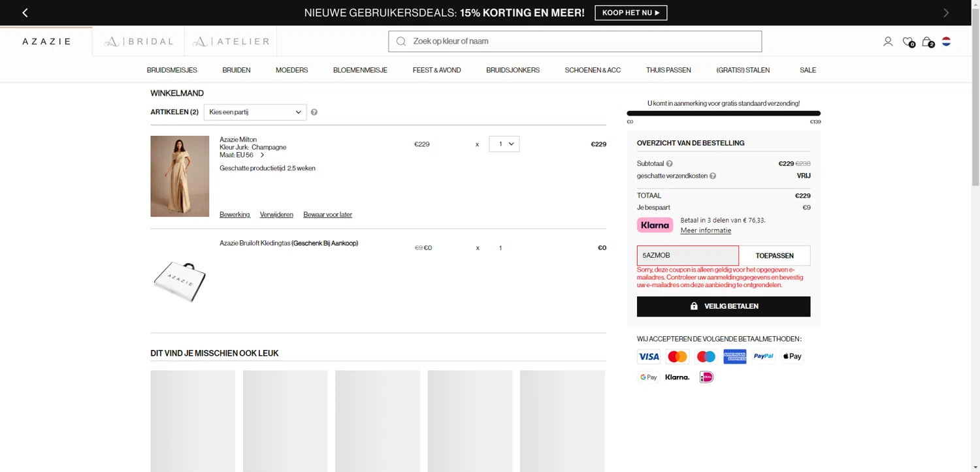Open garment bag gift thumbnail
This screenshot has width=980, height=472.
point(180,282)
